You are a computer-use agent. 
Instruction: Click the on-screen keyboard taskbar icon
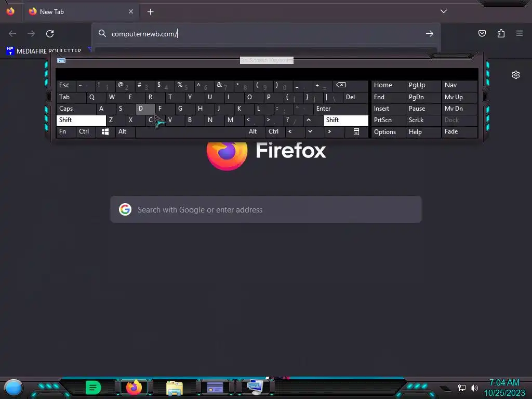point(255,387)
